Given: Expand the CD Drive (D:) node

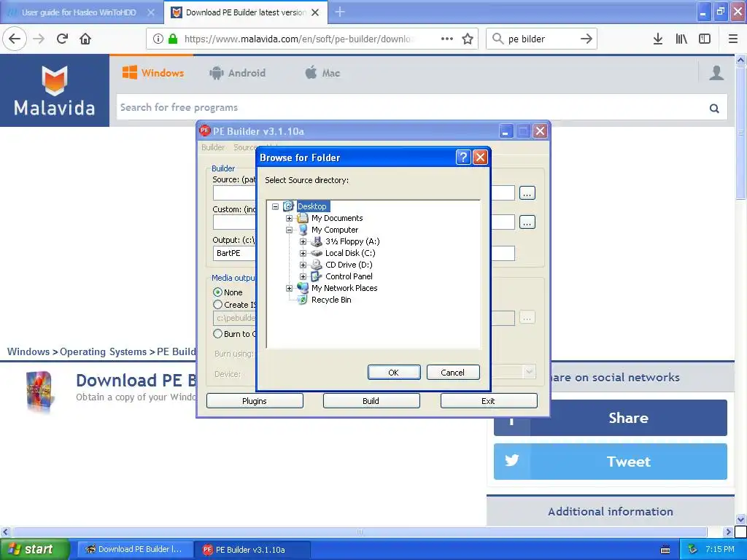Looking at the screenshot, I should tap(303, 265).
